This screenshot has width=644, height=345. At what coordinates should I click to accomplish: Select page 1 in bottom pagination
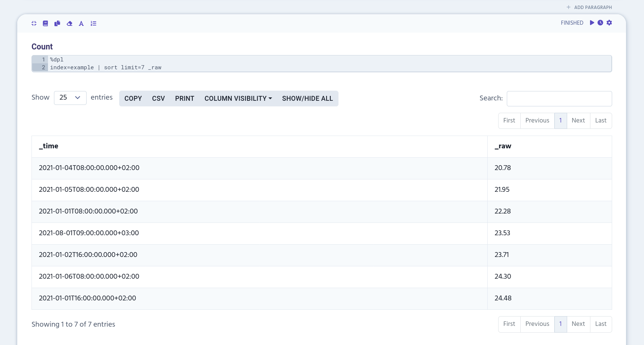[561, 324]
